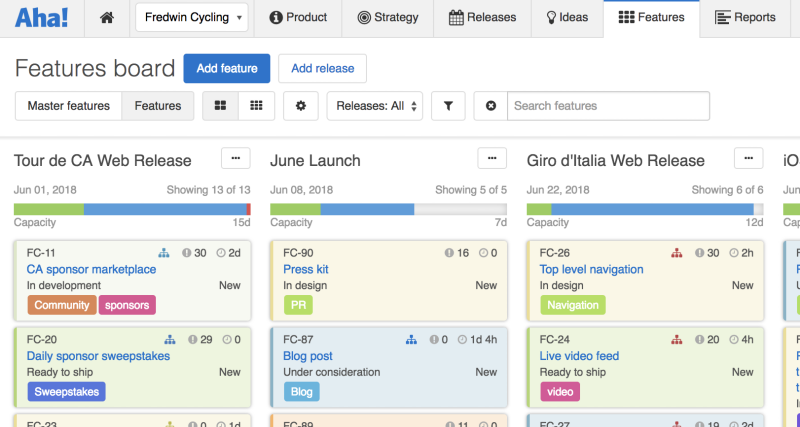Click FC-87 clock estimate icon 1d 4h
800x427 pixels.
462,339
